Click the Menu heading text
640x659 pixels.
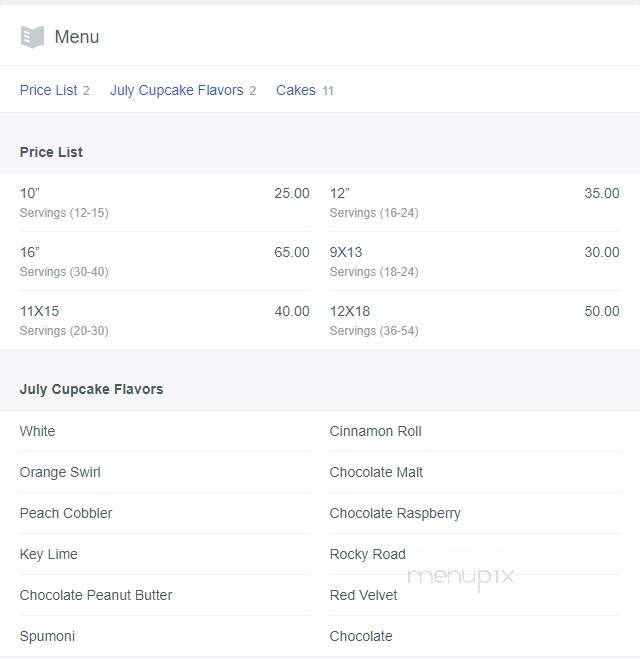(77, 37)
